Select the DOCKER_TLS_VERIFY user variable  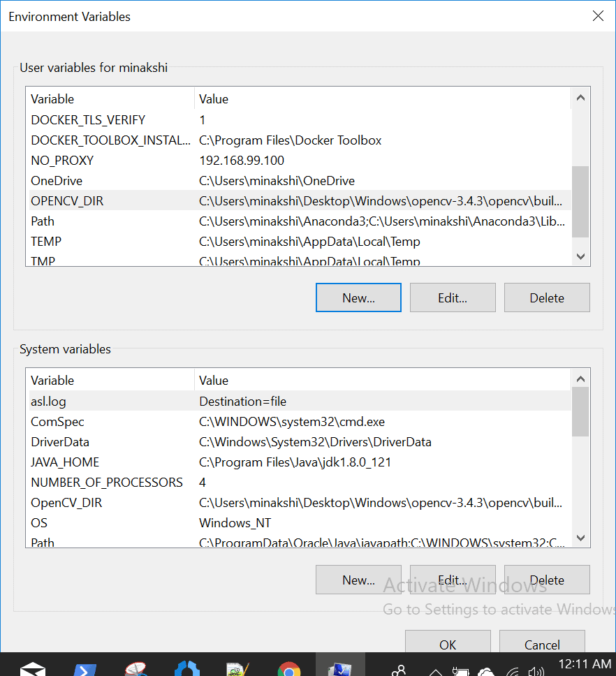pyautogui.click(x=300, y=119)
